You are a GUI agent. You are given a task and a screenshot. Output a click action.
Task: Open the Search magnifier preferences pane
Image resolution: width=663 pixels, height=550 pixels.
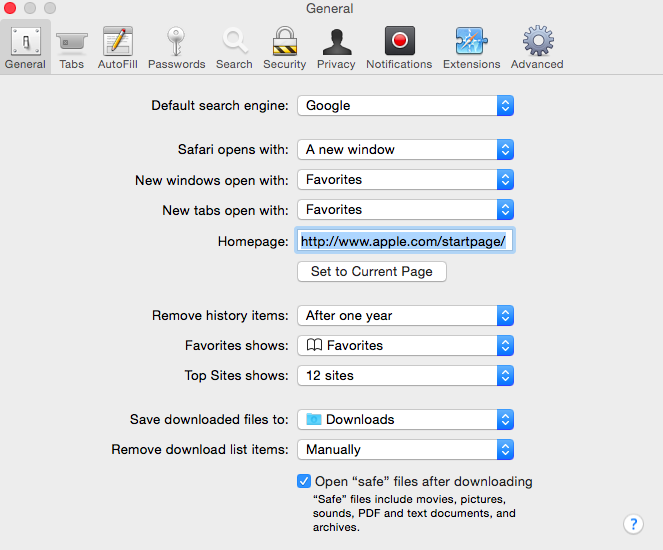click(x=234, y=47)
